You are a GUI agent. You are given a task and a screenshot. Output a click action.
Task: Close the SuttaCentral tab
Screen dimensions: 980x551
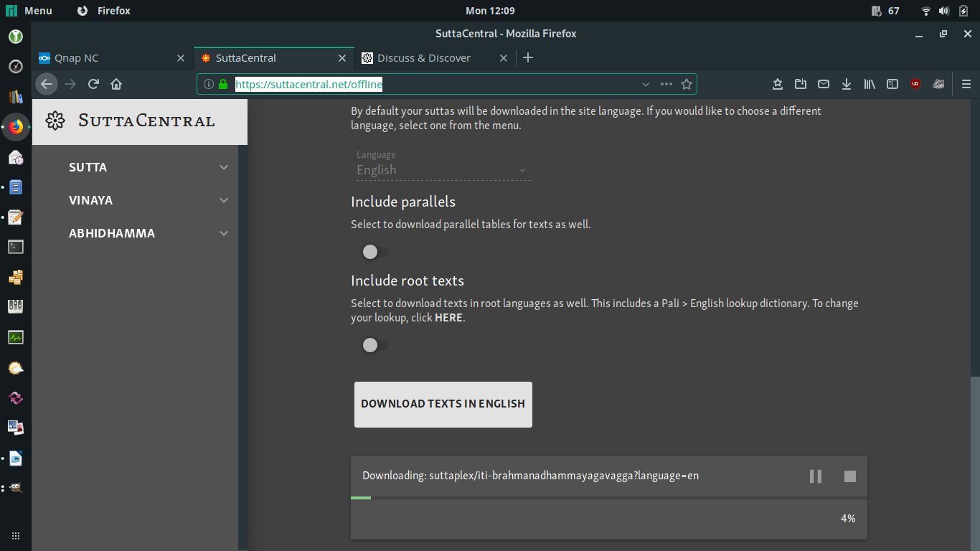click(343, 58)
